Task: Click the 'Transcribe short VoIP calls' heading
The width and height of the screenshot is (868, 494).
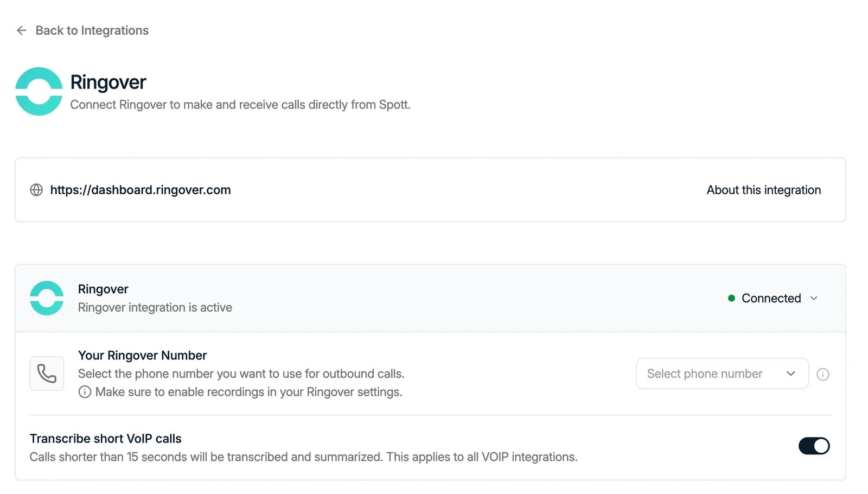Action: click(x=106, y=439)
